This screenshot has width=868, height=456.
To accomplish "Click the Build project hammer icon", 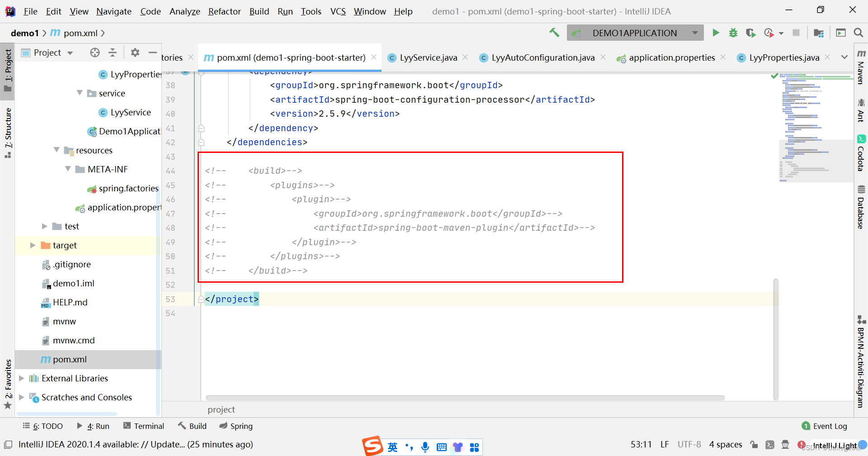I will [x=554, y=33].
